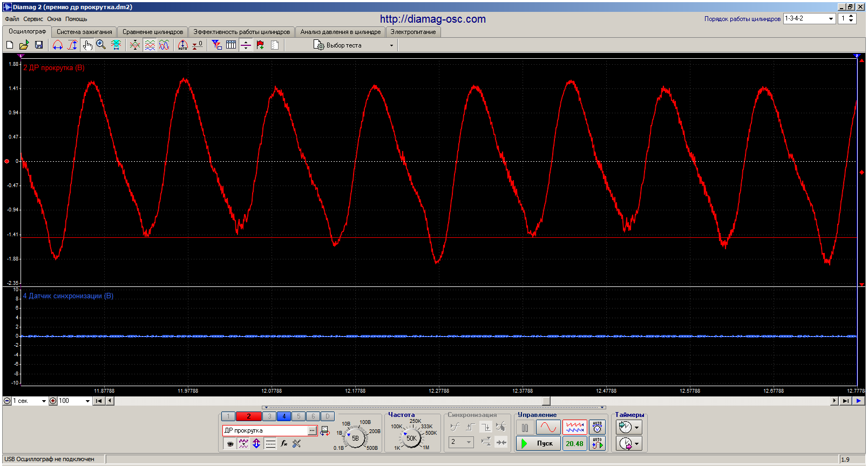The image size is (868, 466).
Task: Toggle the separate channels wave display icon
Action: 150,45
